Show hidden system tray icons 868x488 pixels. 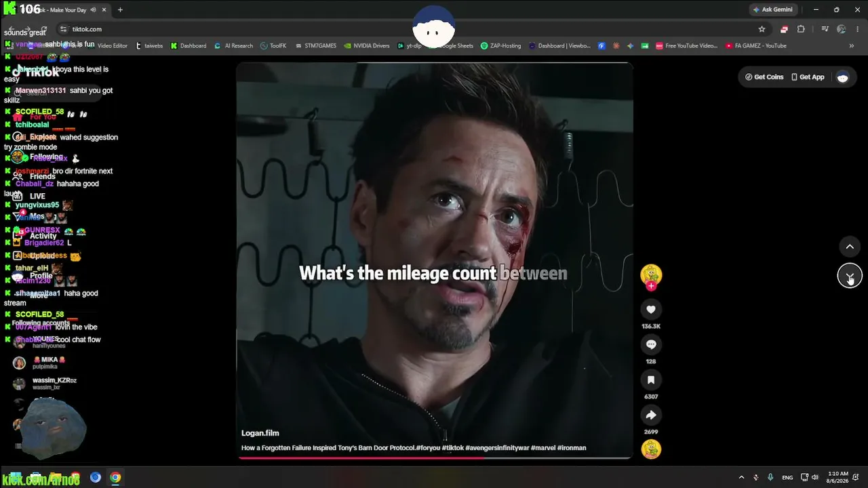tap(741, 477)
